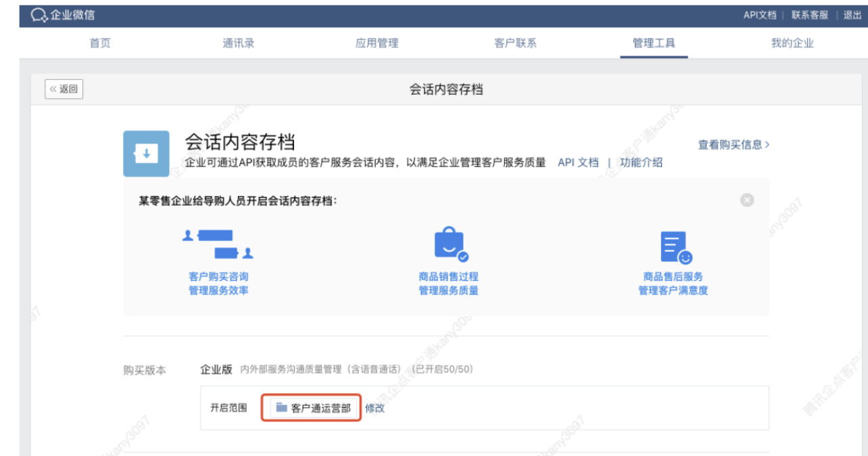Viewport: 868px width, 456px height.
Task: Click the 返回 back button
Action: (64, 89)
